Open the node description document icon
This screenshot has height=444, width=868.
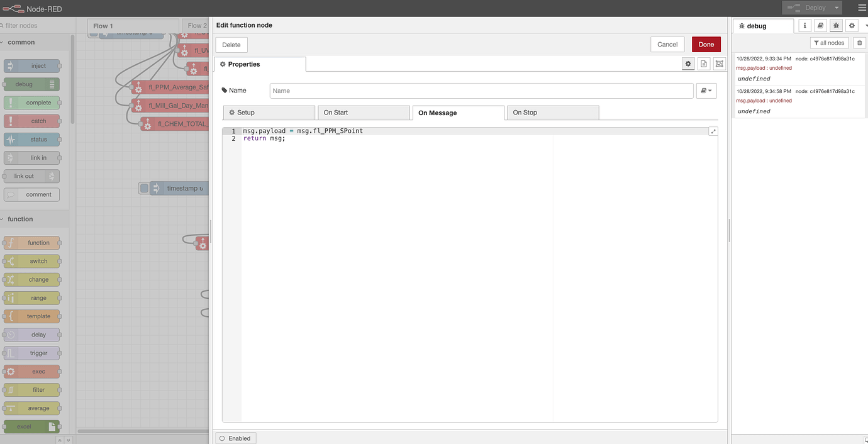(704, 64)
